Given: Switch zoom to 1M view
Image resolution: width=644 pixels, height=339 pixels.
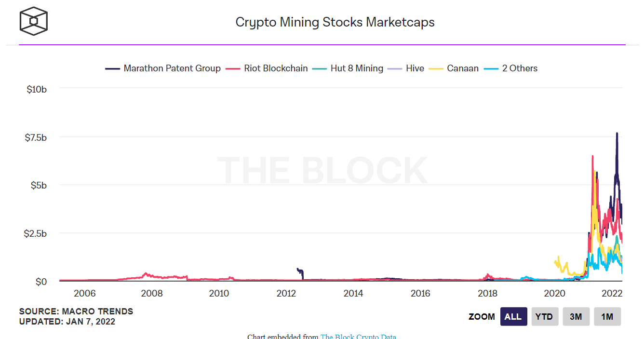Looking at the screenshot, I should pos(607,316).
